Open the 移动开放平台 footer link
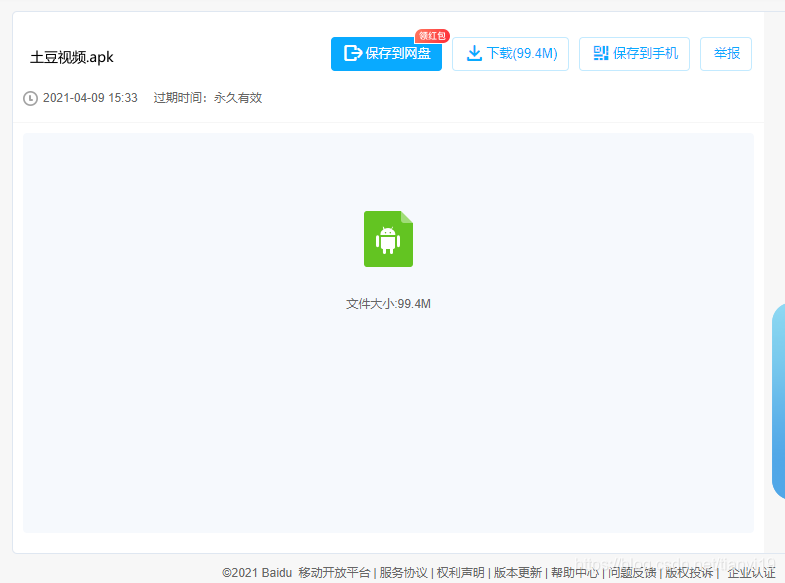This screenshot has height=583, width=785. click(334, 572)
